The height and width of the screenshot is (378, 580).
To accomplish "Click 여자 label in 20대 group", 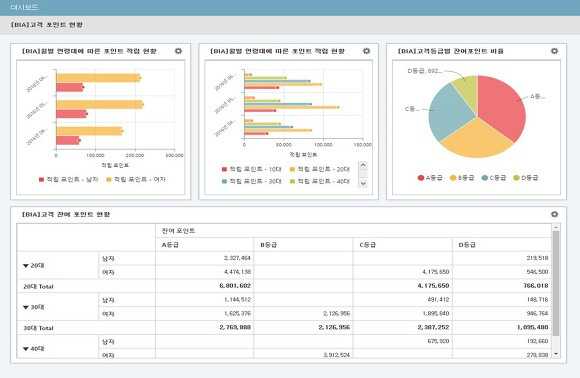I will 108,273.
